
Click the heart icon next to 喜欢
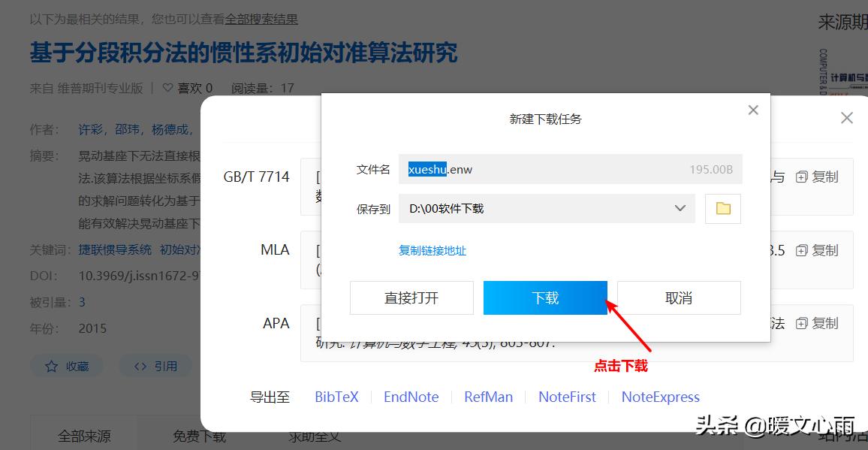[167, 87]
